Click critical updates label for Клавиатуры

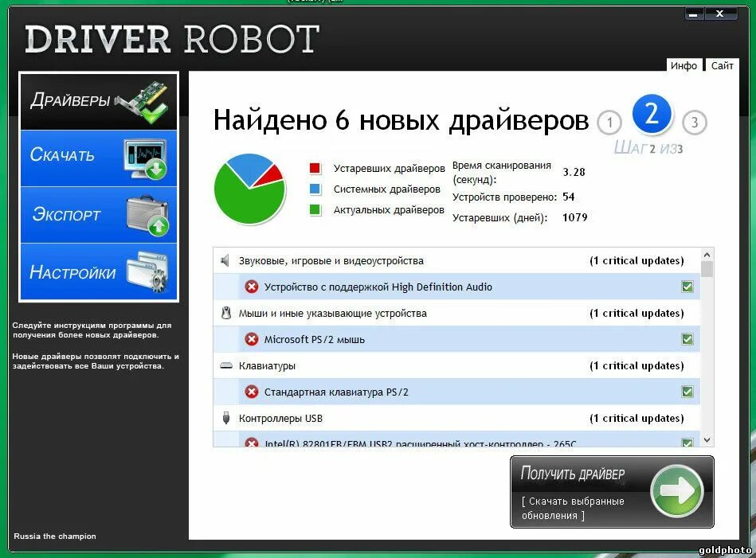[x=637, y=365]
